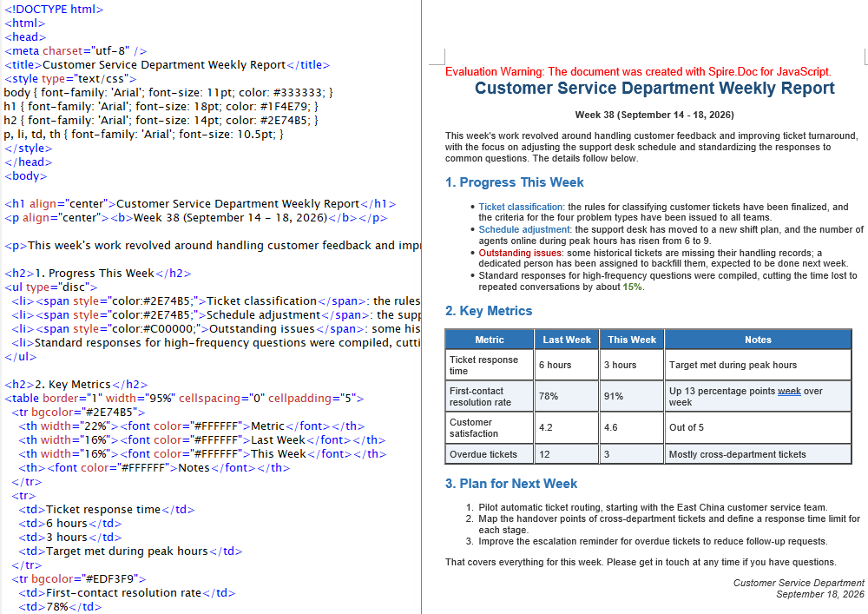The height and width of the screenshot is (614, 868).
Task: Click the <table border="1"> source line
Action: coord(184,398)
